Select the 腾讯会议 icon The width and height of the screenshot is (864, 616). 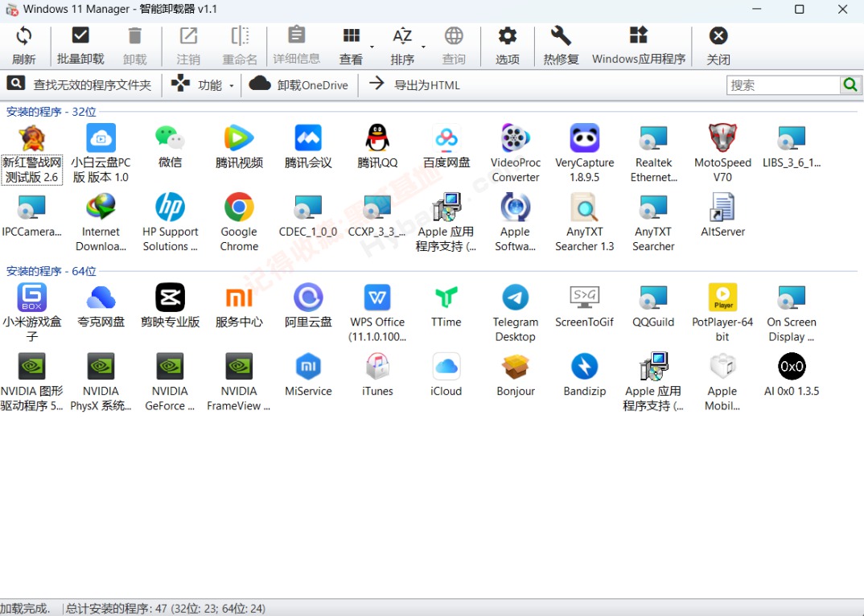click(x=308, y=138)
